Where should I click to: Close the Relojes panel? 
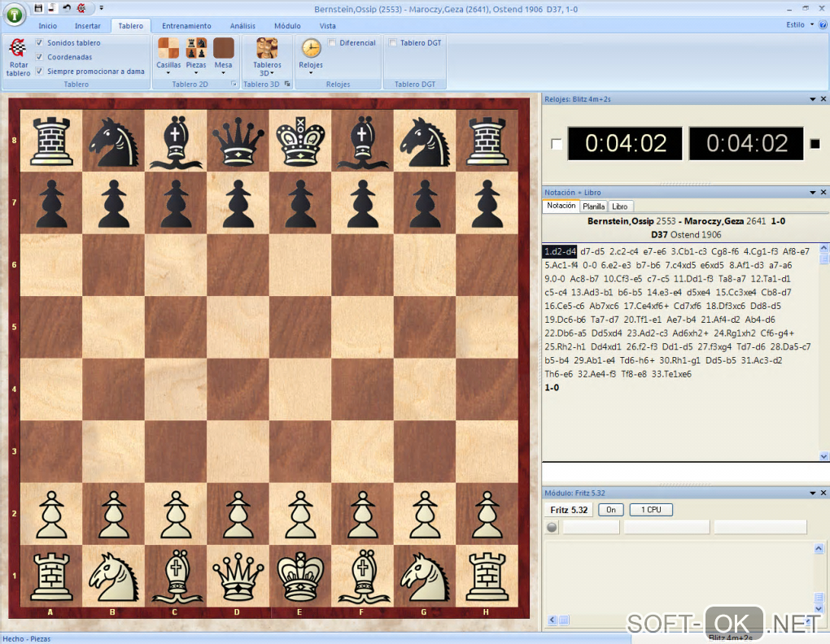coord(823,99)
